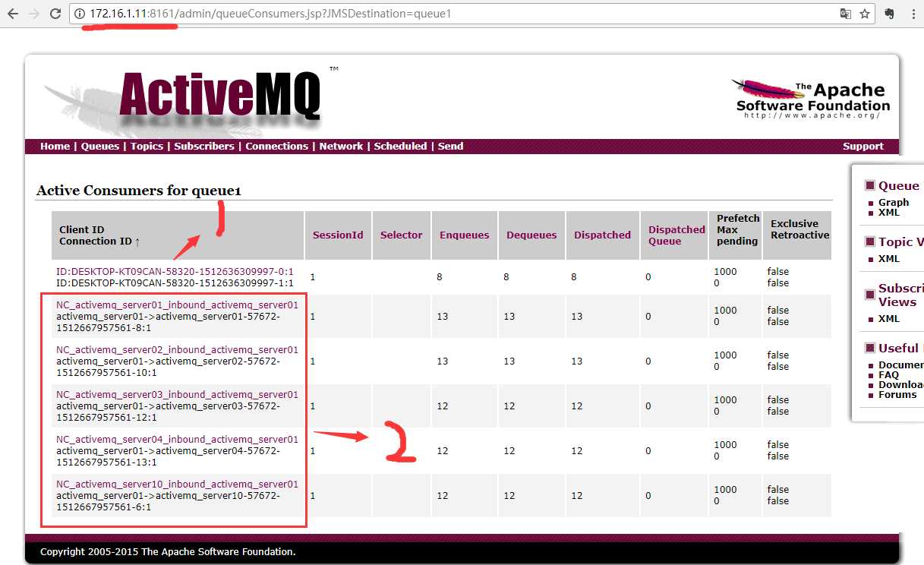924x565 pixels.
Task: Sort by the Selector column header
Action: tap(401, 235)
